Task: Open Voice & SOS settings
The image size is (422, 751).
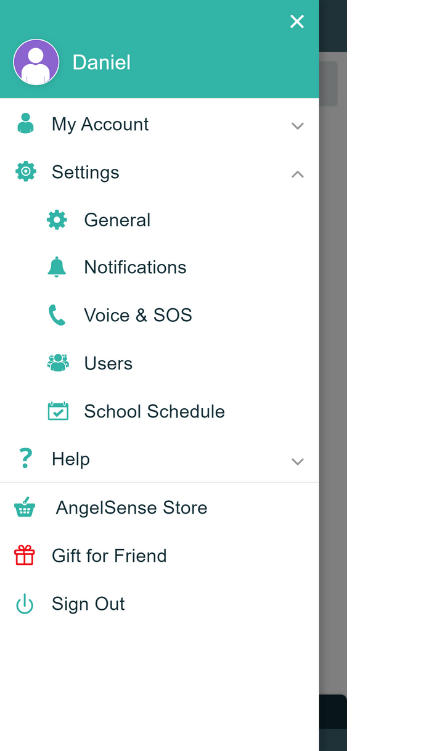Action: point(160,315)
